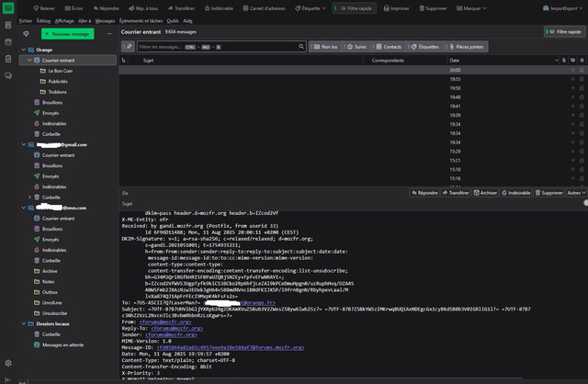Collapse the Orange account
The width and height of the screenshot is (588, 384).
tap(24, 50)
